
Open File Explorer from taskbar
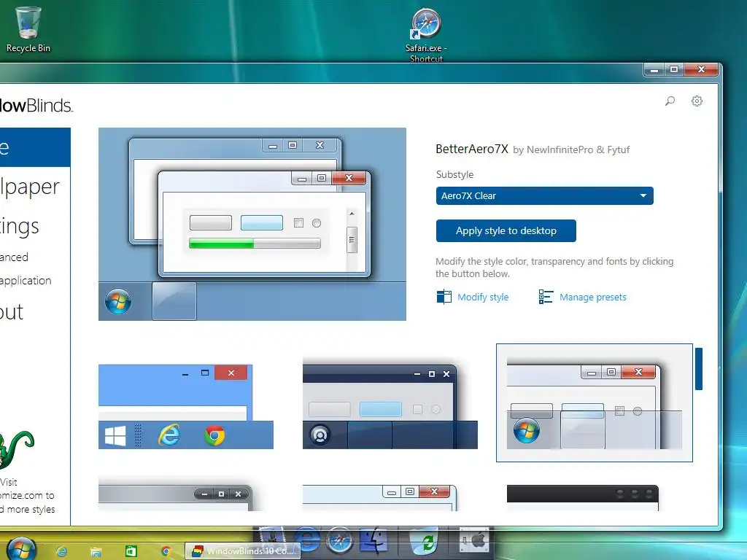coord(96,552)
